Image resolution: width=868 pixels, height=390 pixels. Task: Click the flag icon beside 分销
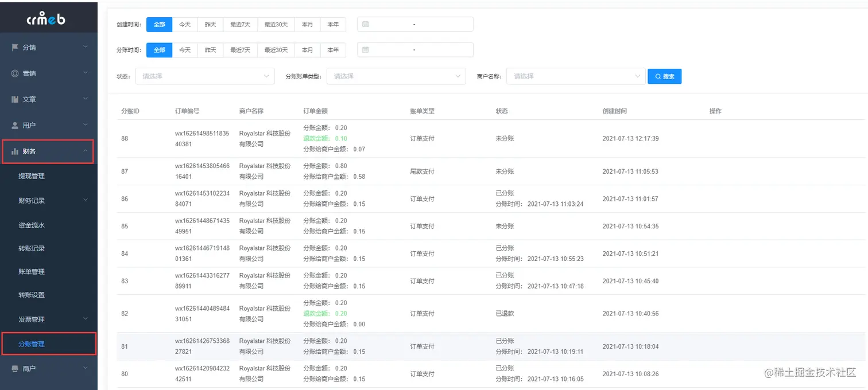15,47
